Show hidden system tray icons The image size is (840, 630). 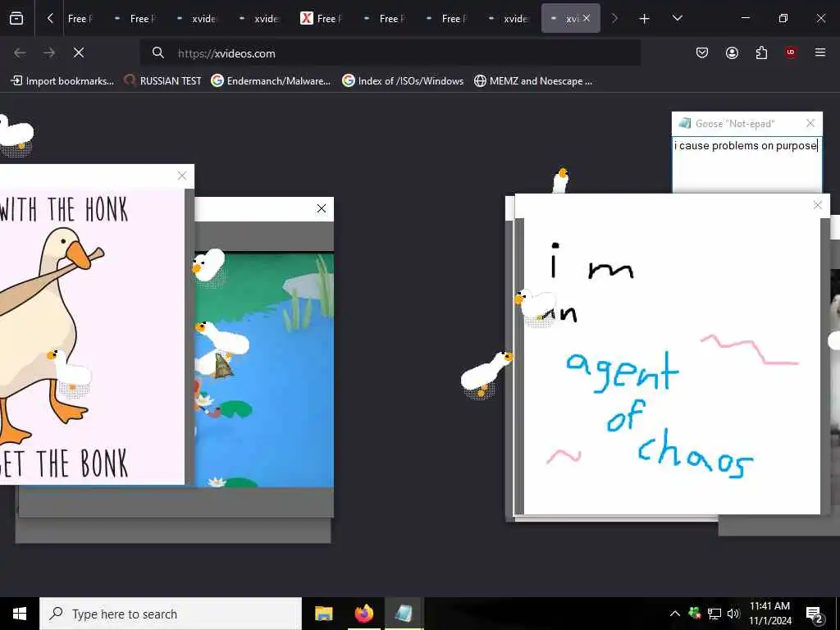tap(675, 614)
